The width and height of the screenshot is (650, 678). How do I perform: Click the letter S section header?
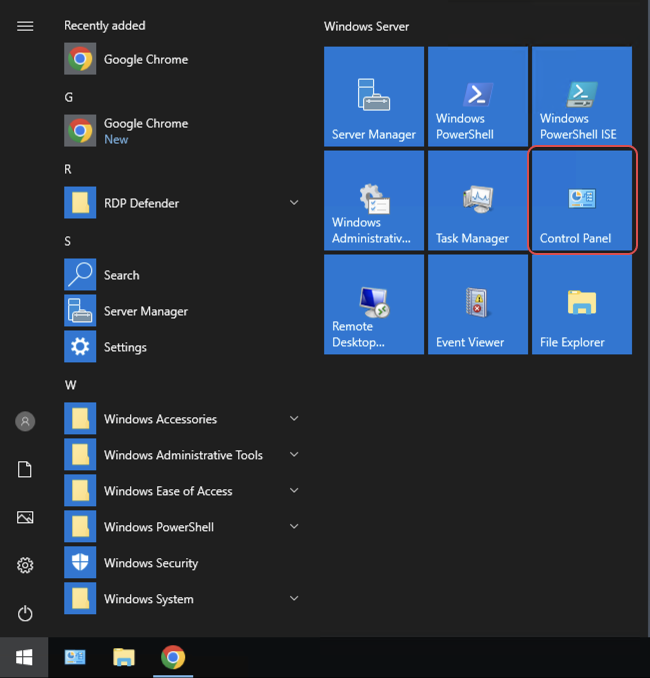coord(67,241)
